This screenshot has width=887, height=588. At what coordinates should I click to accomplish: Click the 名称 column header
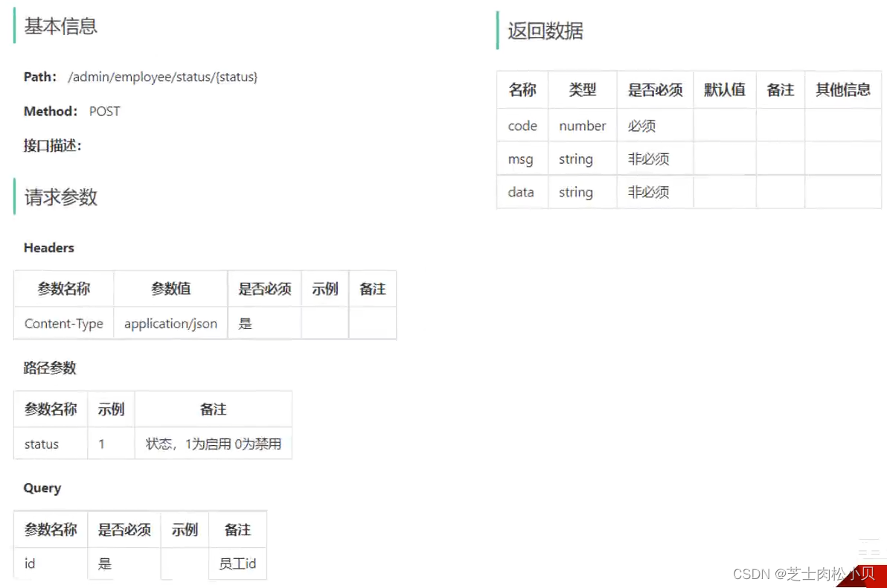coord(522,90)
